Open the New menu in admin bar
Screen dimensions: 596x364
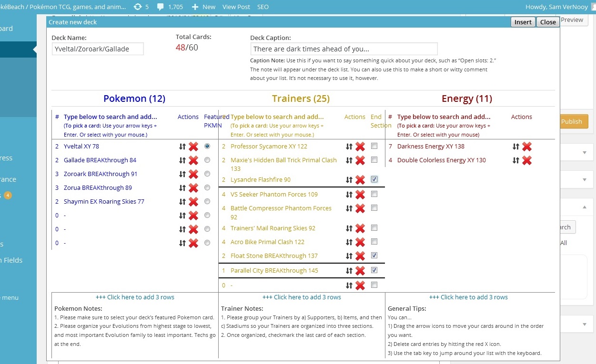pos(203,7)
